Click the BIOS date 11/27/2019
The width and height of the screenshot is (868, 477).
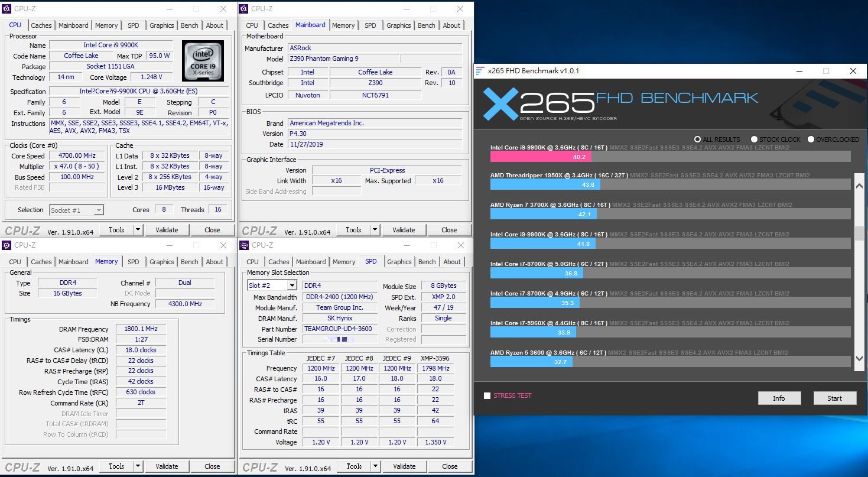[x=375, y=144]
